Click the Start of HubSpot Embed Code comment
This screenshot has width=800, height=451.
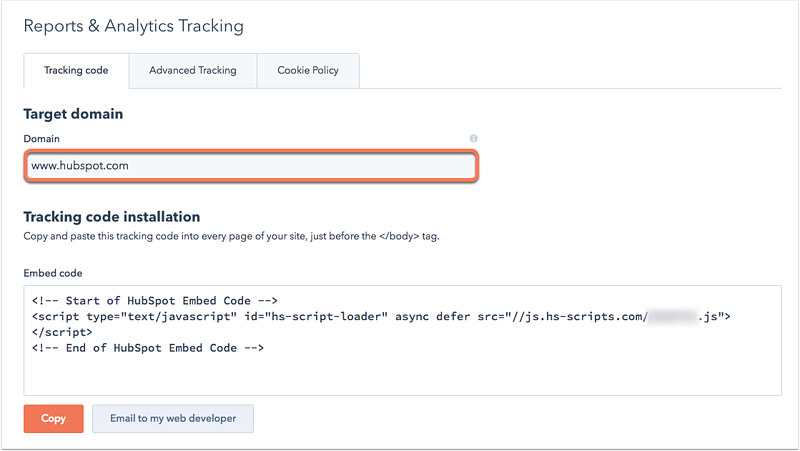click(x=154, y=300)
